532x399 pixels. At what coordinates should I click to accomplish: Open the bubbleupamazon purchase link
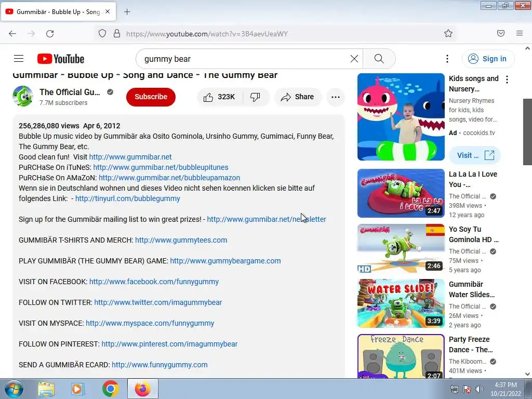pos(169,178)
